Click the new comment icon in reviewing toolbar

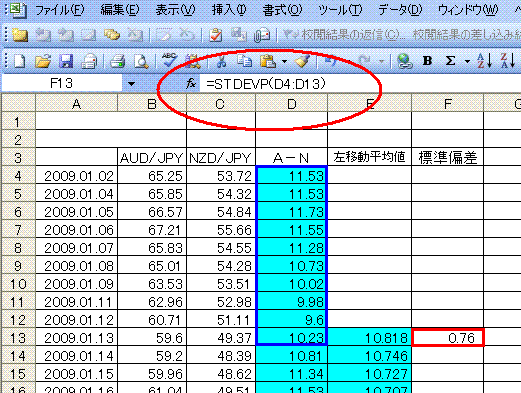click(20, 35)
